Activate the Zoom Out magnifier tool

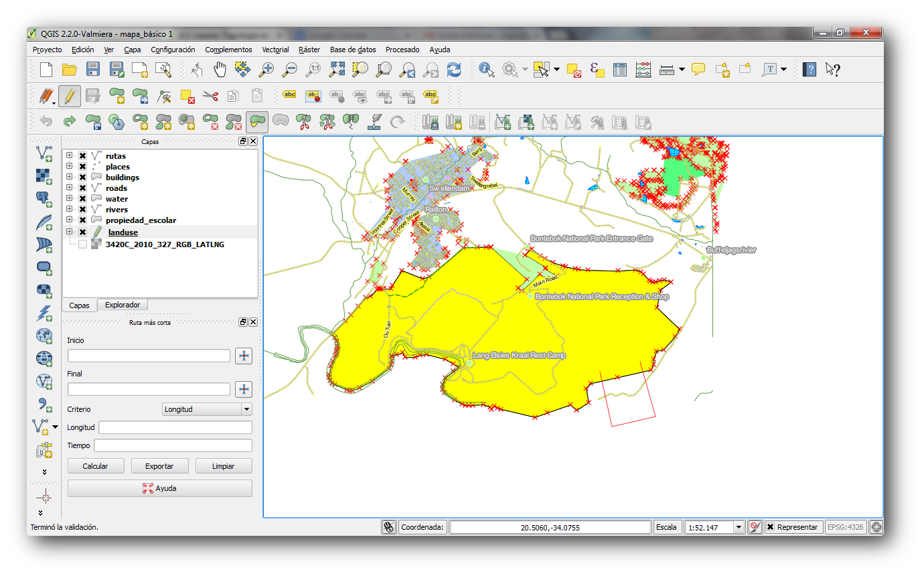[290, 69]
